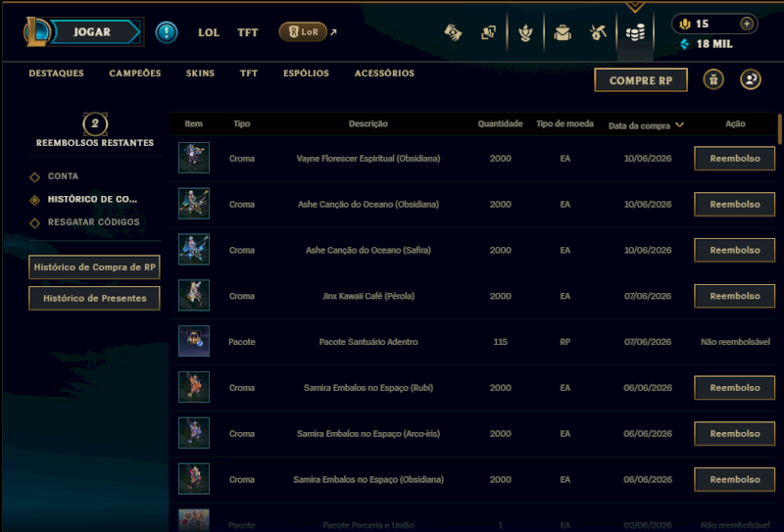The height and width of the screenshot is (532, 784).
Task: Open the gifting center icon
Action: pyautogui.click(x=713, y=79)
